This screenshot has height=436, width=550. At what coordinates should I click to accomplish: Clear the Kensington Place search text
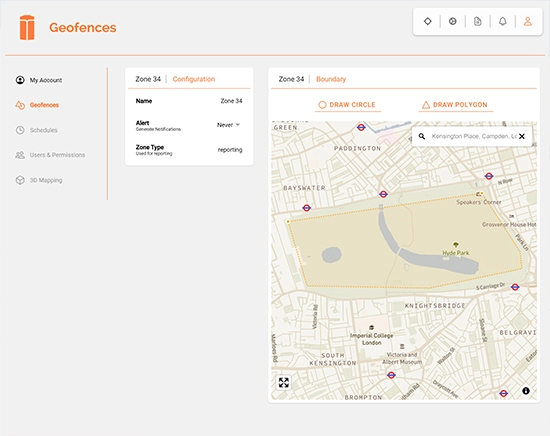(522, 136)
